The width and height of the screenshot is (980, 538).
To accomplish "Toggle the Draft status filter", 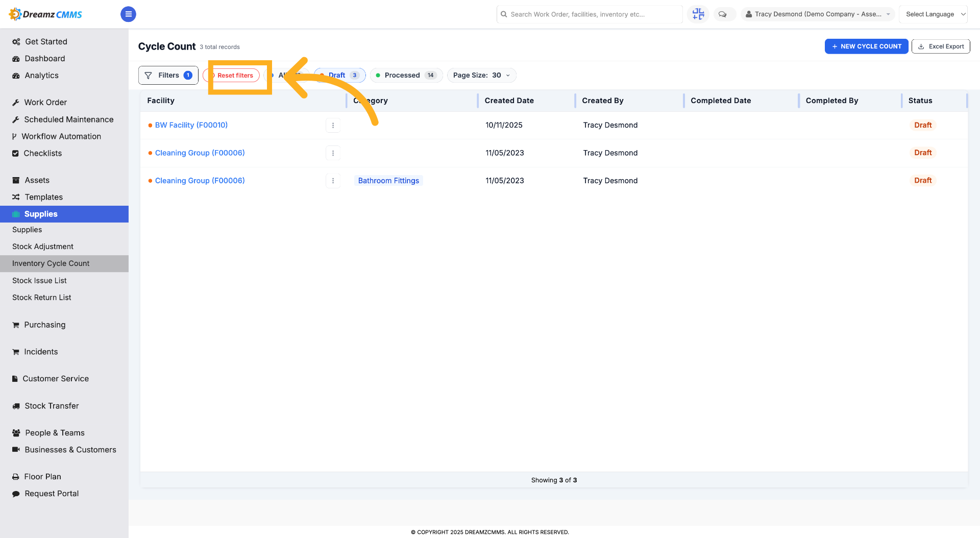I will (x=340, y=75).
